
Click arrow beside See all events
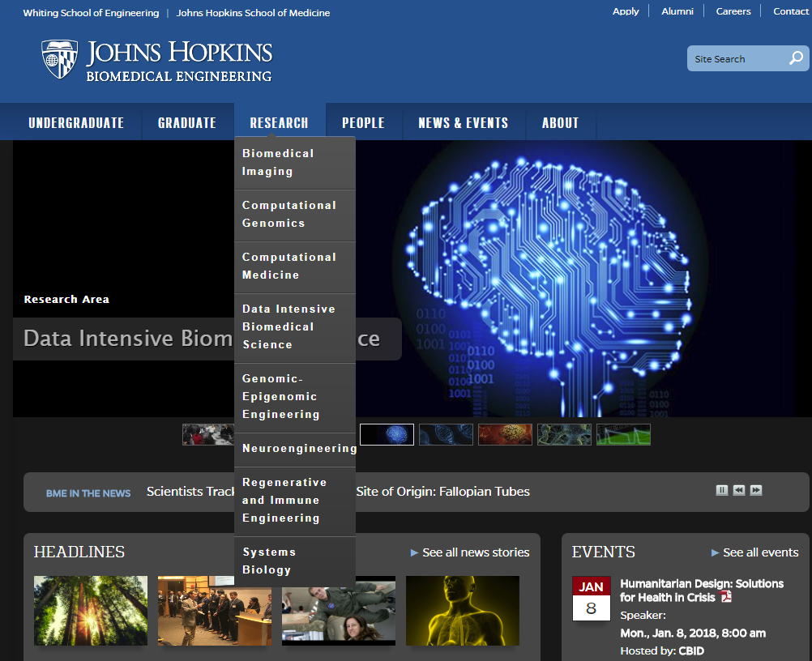[x=716, y=552]
